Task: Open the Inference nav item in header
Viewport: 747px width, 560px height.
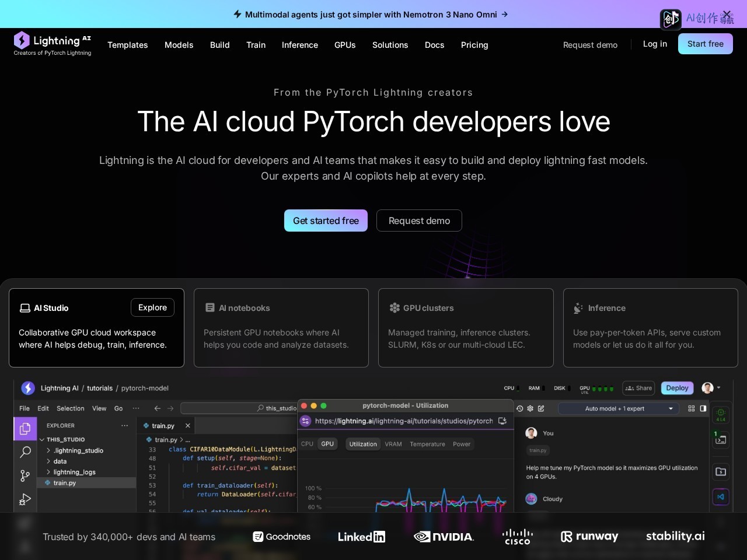Action: tap(300, 45)
